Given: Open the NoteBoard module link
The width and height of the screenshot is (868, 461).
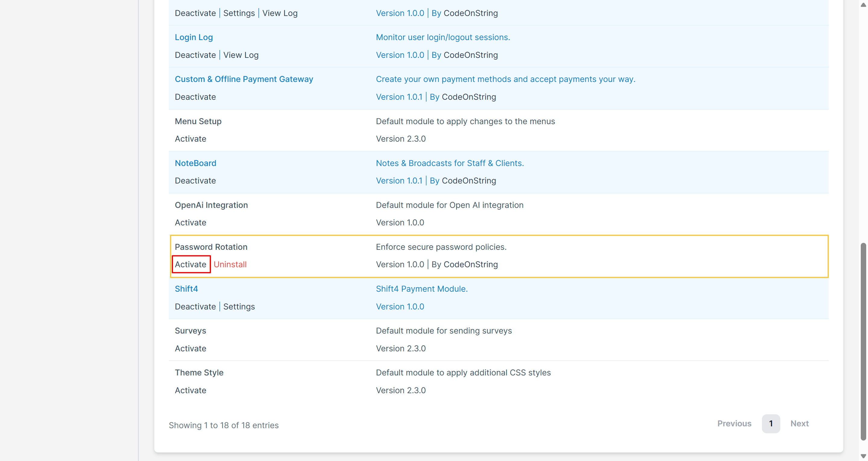Looking at the screenshot, I should tap(195, 163).
